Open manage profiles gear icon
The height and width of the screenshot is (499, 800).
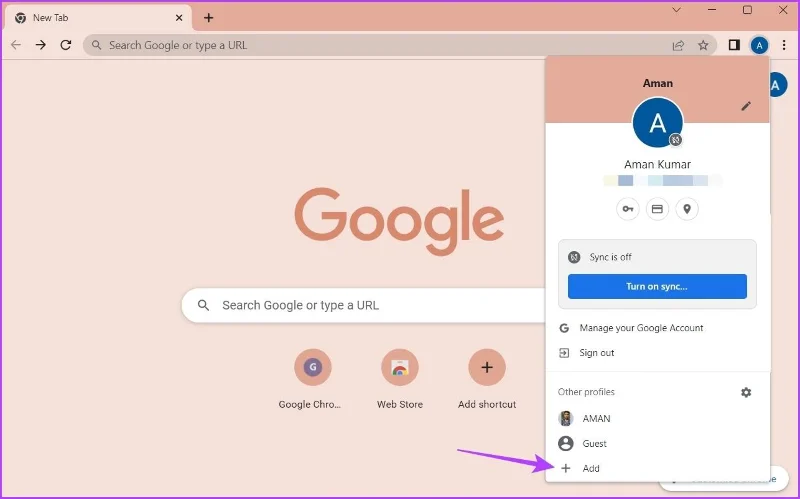746,392
